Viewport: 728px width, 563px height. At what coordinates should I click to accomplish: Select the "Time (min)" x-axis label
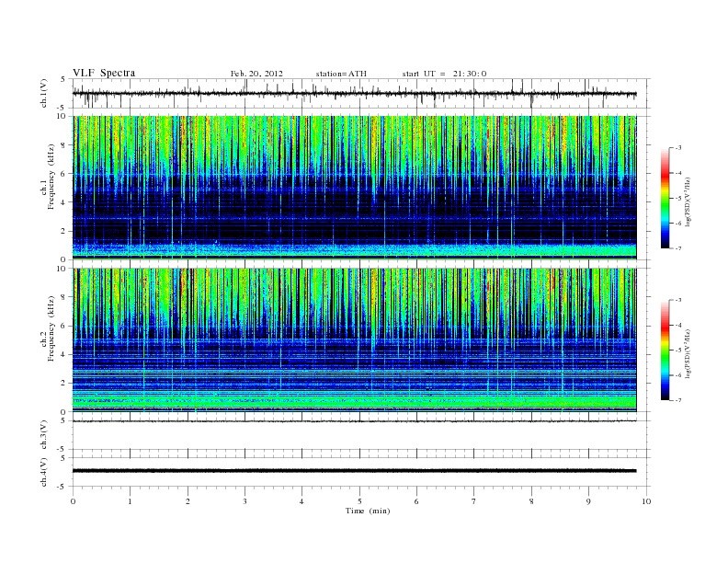368,511
